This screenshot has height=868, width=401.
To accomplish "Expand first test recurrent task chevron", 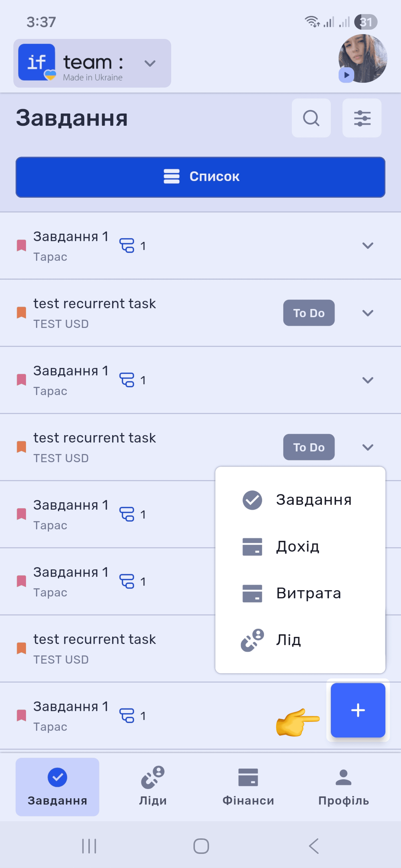I will (x=368, y=313).
